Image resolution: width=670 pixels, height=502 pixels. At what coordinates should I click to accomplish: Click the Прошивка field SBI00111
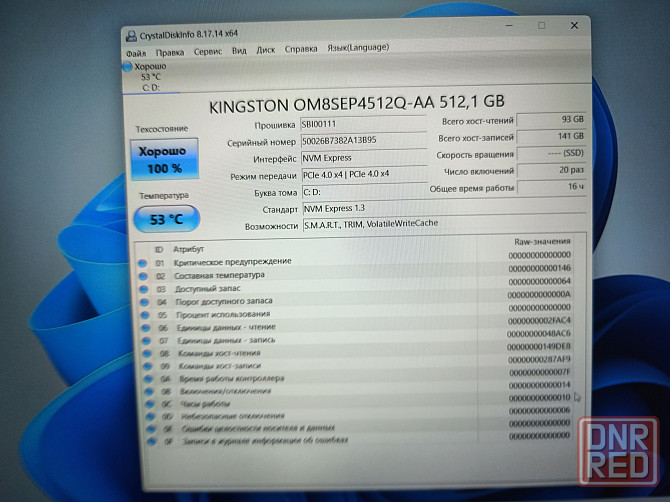click(364, 124)
